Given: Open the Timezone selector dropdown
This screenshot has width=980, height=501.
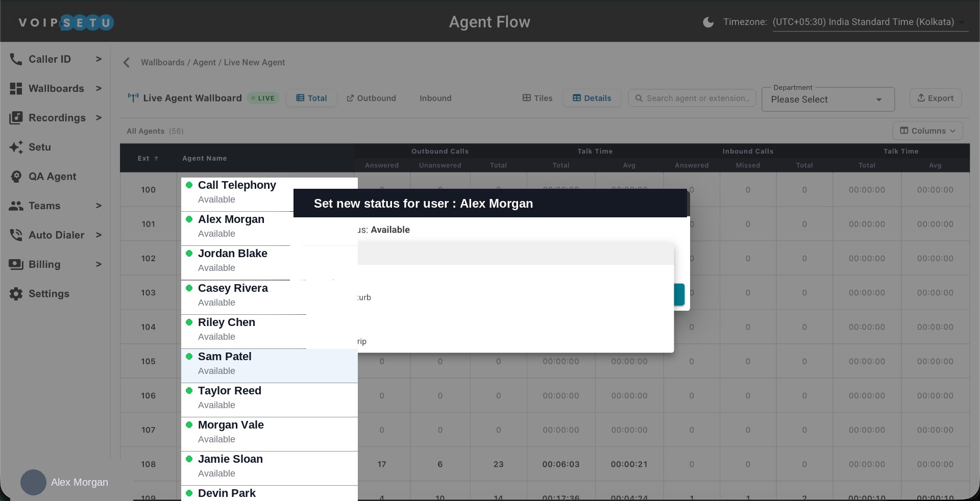Looking at the screenshot, I should (870, 22).
